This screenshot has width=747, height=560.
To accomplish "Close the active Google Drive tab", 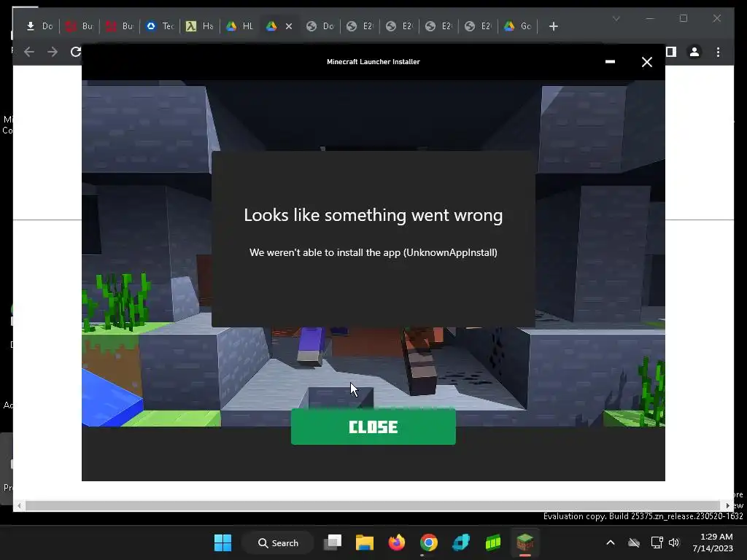I will click(289, 26).
